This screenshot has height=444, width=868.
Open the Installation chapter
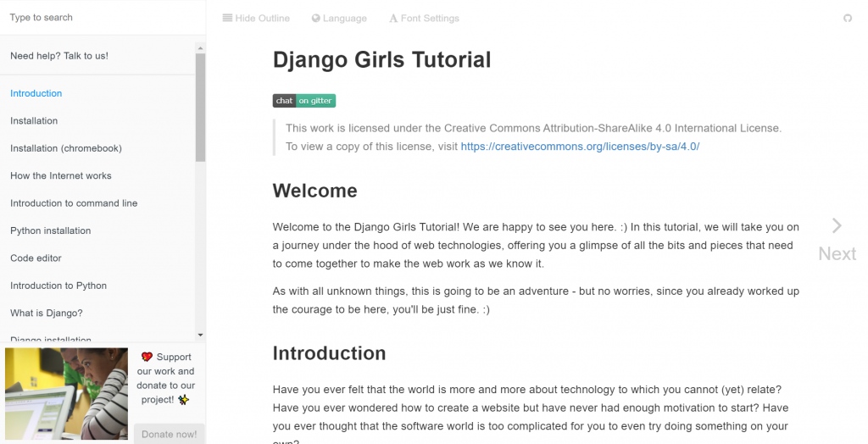[x=34, y=120]
